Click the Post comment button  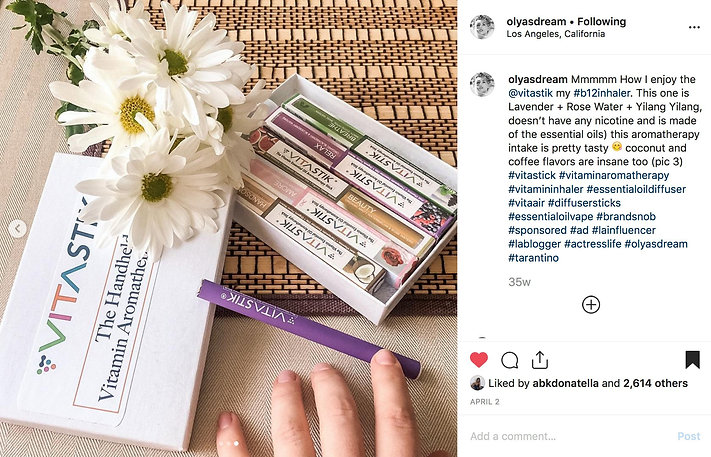[x=688, y=436]
